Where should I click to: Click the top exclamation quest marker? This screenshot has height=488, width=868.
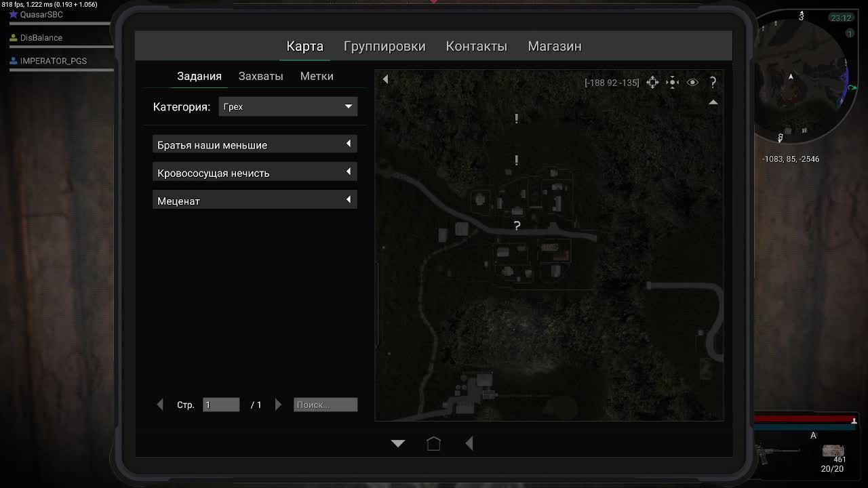516,119
